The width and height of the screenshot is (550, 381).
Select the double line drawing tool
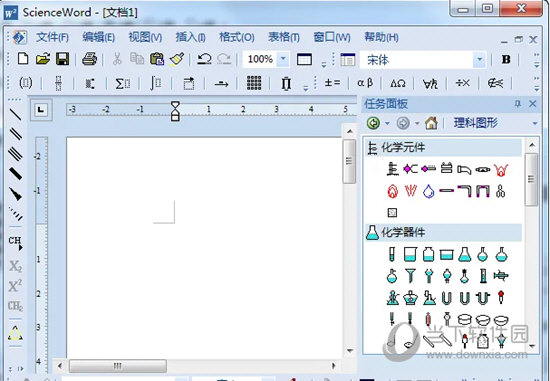tap(15, 134)
